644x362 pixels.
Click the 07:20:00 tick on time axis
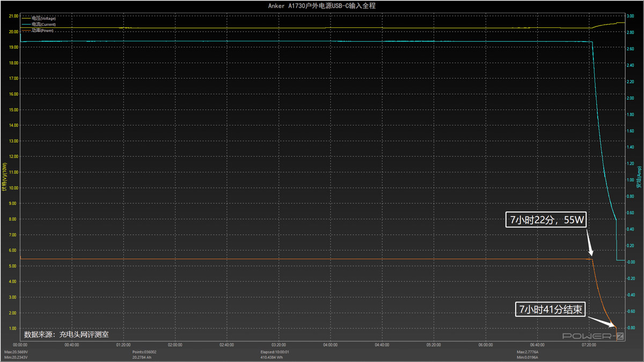point(589,345)
